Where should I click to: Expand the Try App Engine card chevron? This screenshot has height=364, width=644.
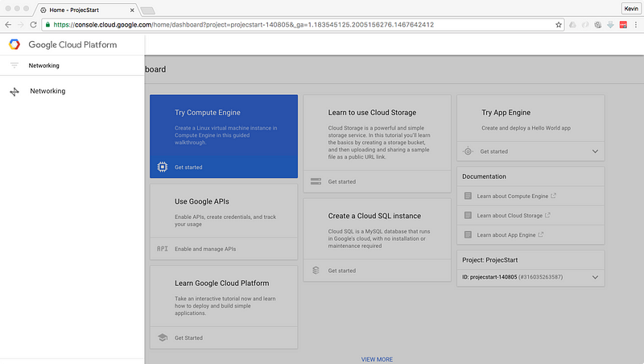click(596, 151)
